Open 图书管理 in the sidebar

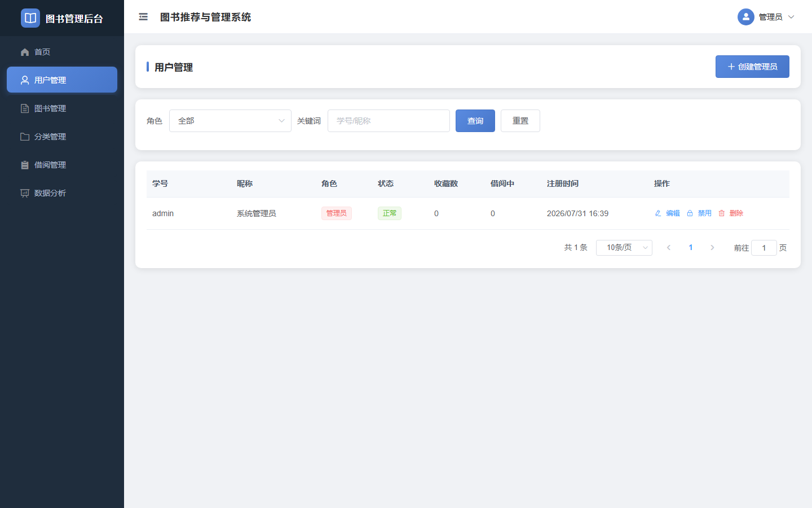pyautogui.click(x=62, y=108)
